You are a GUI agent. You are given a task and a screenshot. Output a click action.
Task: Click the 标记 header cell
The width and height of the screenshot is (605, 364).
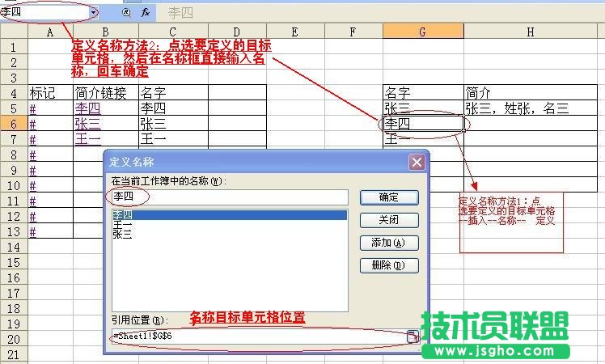(x=50, y=93)
